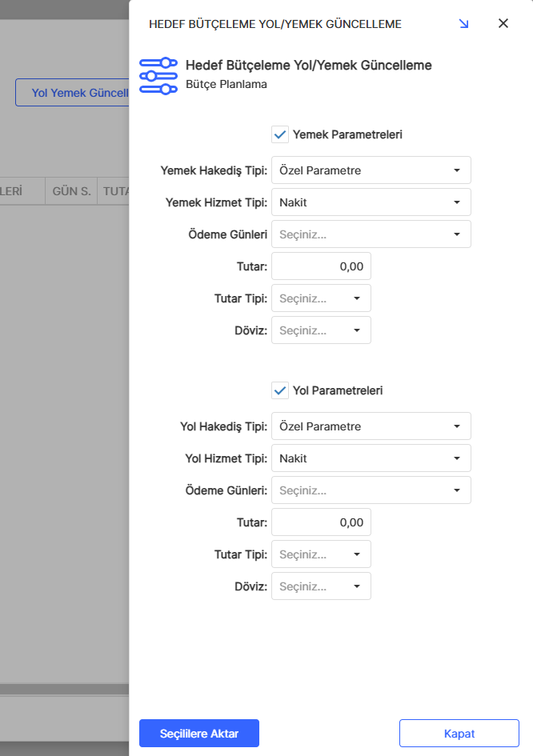Uncheck the Yemek Parametreleri checkbox
This screenshot has width=533, height=756.
(280, 134)
